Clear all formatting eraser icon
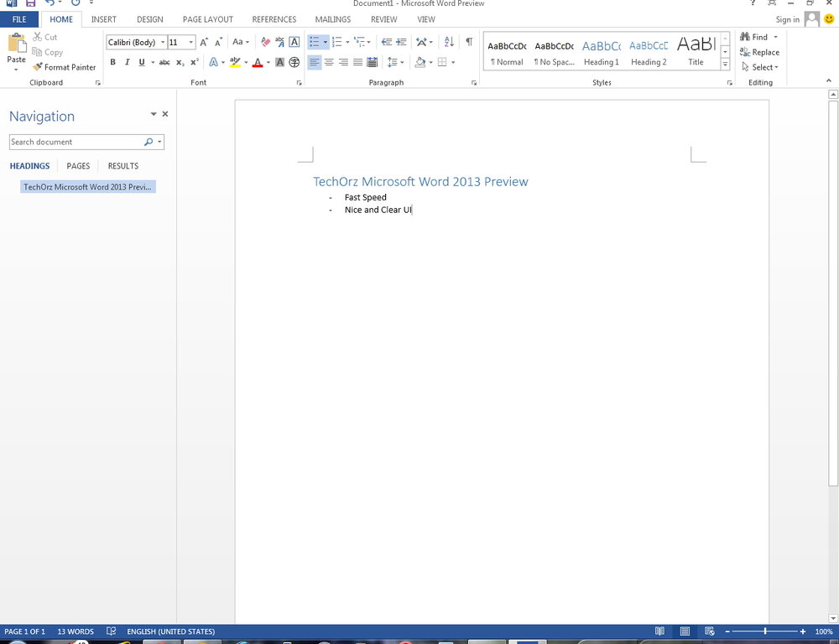 pyautogui.click(x=265, y=42)
